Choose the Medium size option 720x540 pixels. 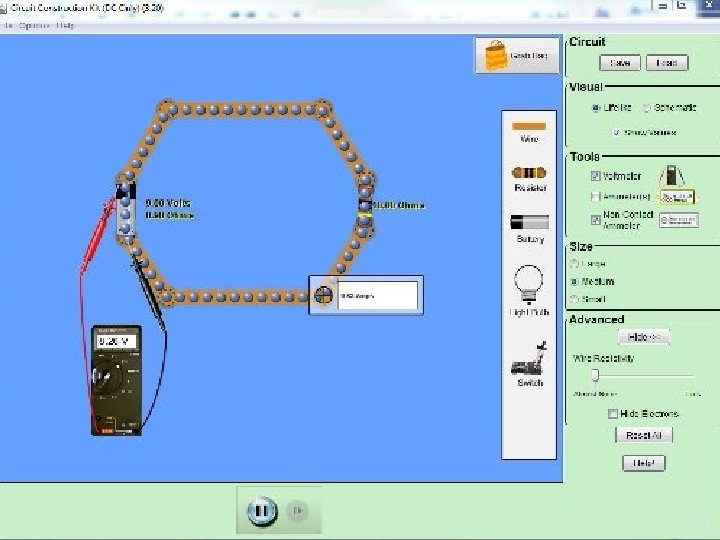(574, 281)
